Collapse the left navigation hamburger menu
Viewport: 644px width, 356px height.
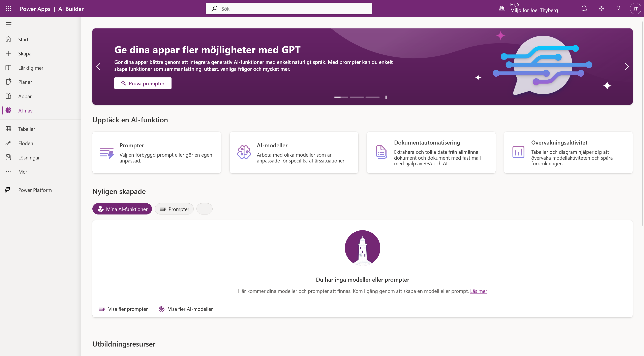(8, 24)
